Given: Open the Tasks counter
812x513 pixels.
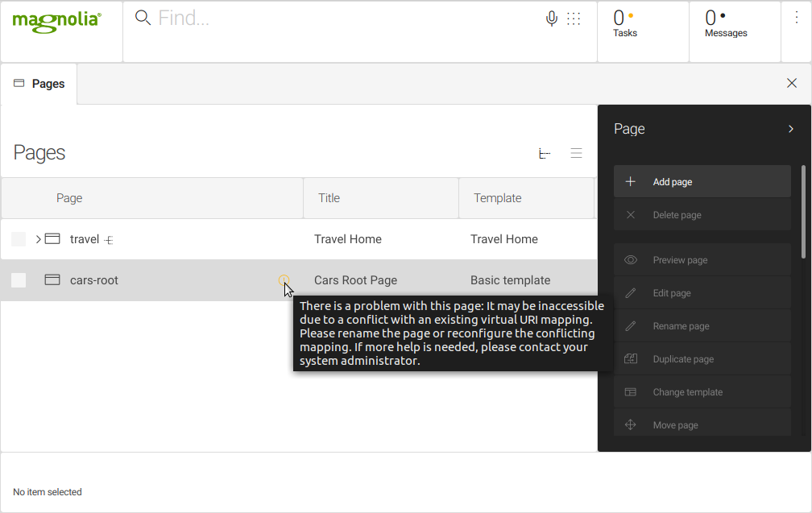Looking at the screenshot, I should coord(643,31).
